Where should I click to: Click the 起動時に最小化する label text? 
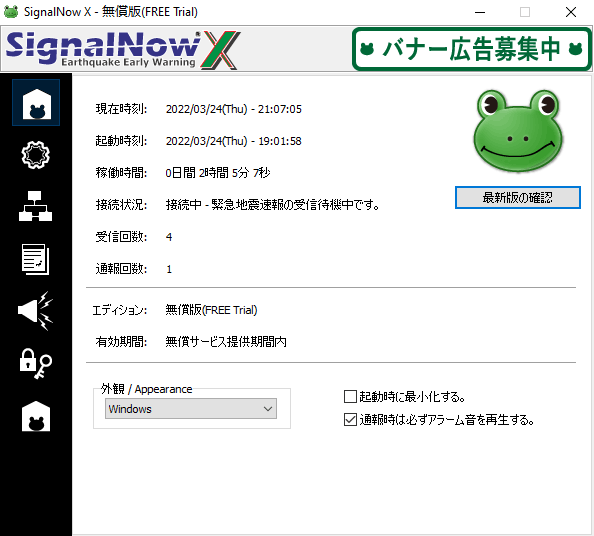coord(412,397)
